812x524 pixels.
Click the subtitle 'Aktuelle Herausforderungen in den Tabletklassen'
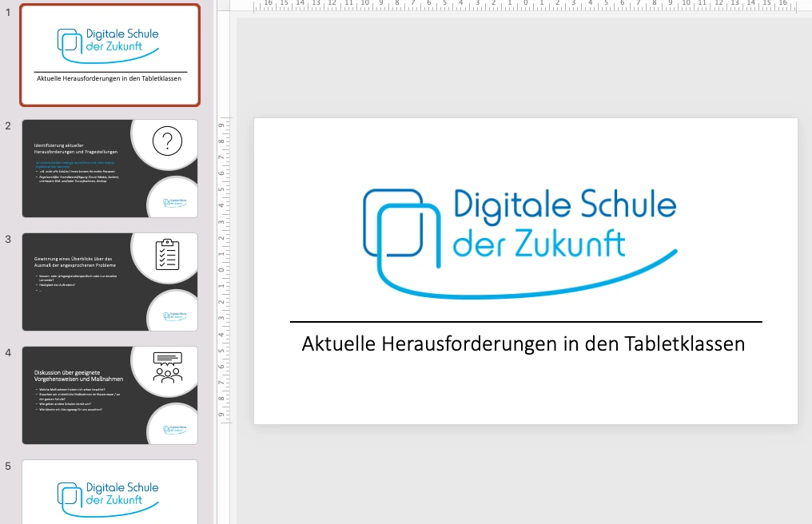tap(523, 343)
